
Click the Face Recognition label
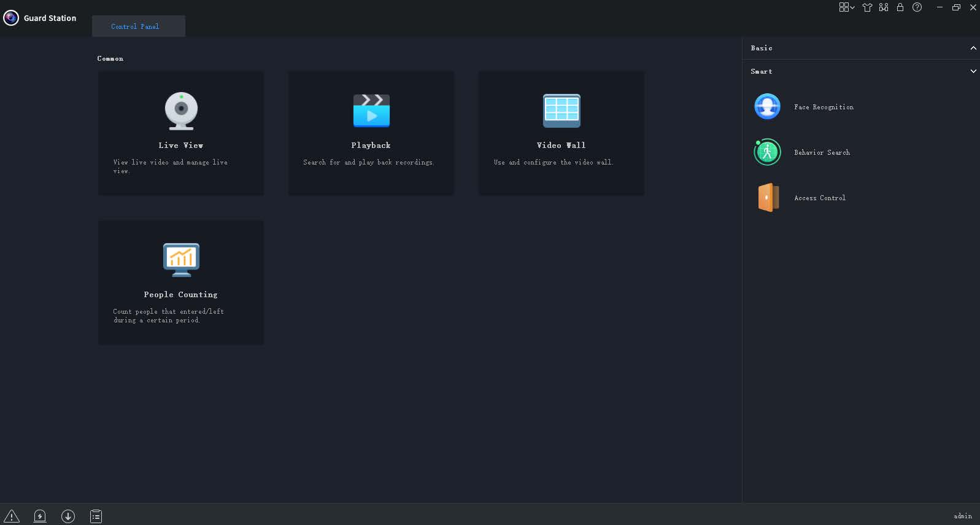824,107
